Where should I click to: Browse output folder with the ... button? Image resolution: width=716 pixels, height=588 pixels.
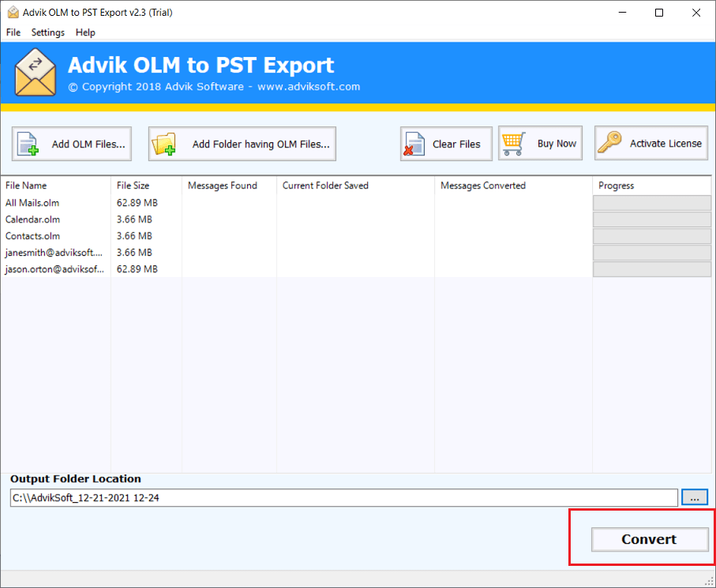tap(695, 497)
